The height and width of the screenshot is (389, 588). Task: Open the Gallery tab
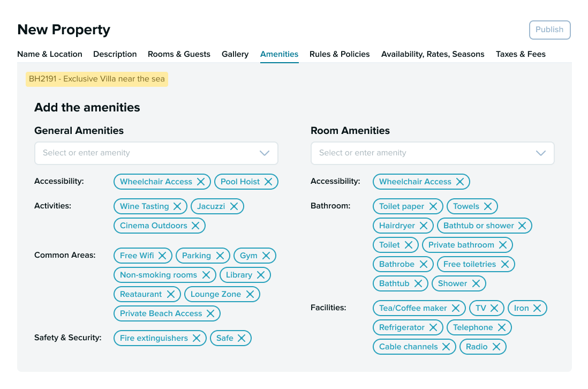click(x=235, y=54)
